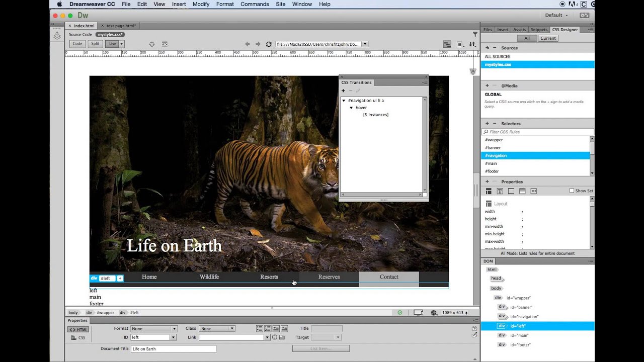
Task: Click the Filter CSS Rules field
Action: [x=538, y=132]
